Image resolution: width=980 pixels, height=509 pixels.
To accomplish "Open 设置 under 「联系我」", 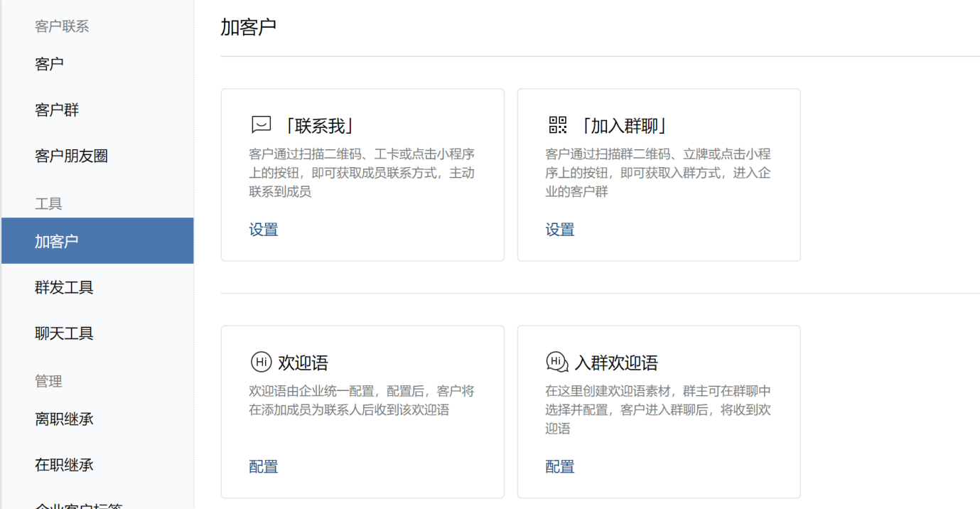I will coord(264,229).
